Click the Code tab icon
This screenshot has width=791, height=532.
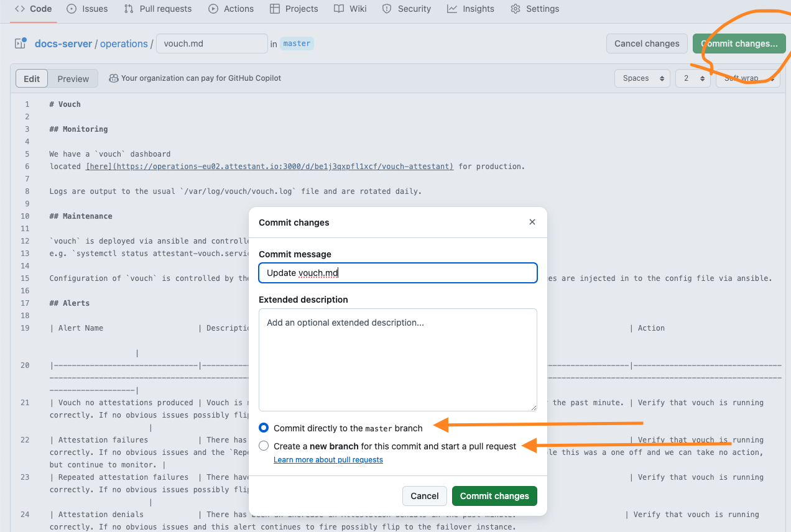[19, 9]
